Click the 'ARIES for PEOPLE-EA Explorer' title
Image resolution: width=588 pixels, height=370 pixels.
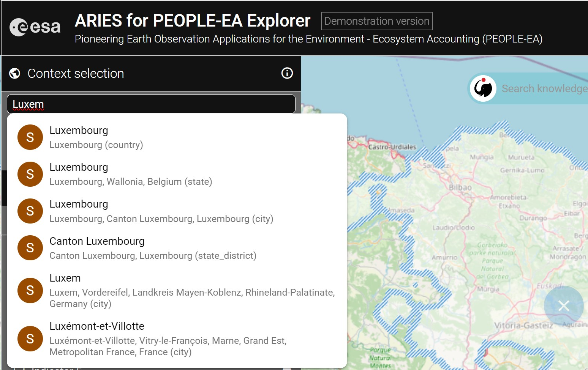193,20
